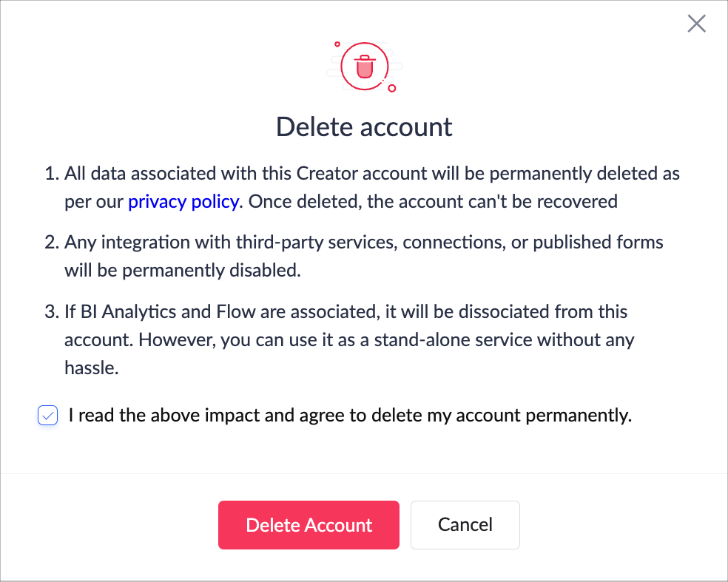
Task: Click the small red circle below the trash icon
Action: point(392,89)
